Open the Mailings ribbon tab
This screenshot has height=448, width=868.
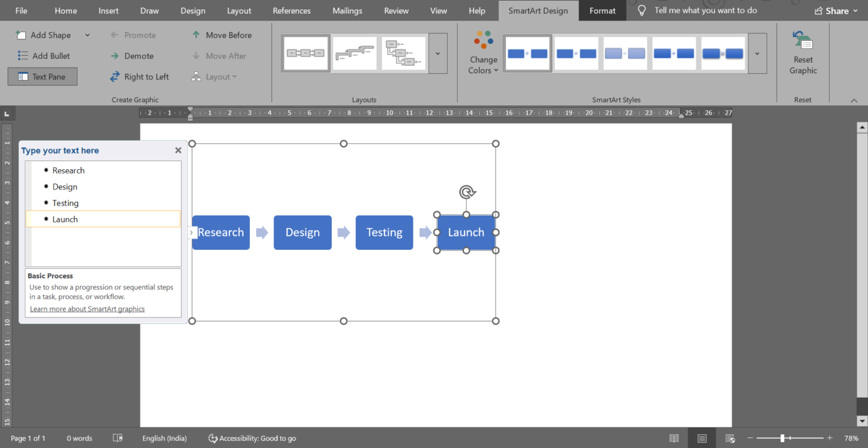347,10
